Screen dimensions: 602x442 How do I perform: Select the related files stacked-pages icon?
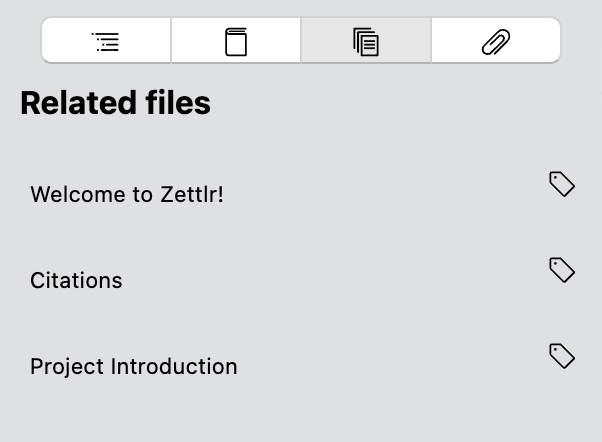(x=366, y=41)
